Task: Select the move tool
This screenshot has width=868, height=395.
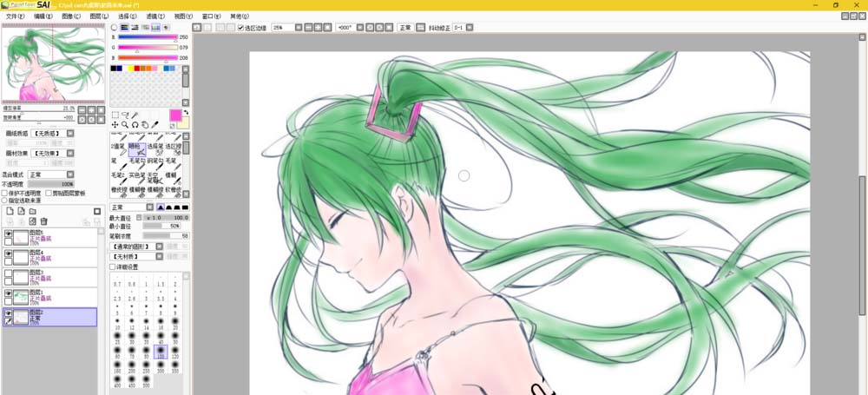Action: pos(115,125)
